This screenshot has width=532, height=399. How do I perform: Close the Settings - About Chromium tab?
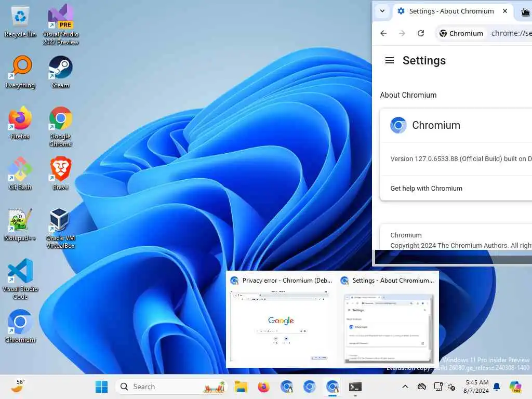point(505,11)
